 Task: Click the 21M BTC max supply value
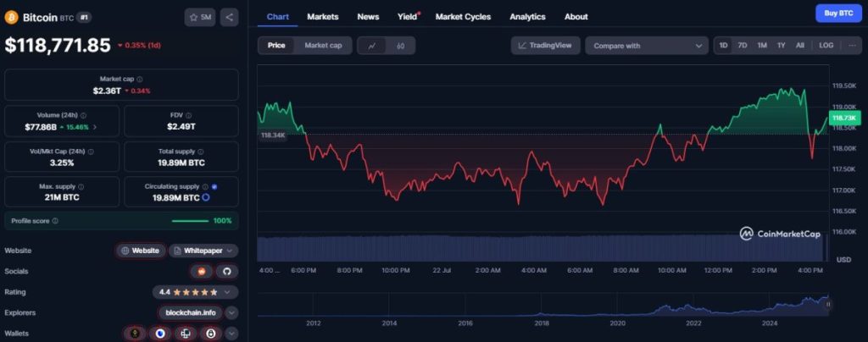(x=62, y=197)
